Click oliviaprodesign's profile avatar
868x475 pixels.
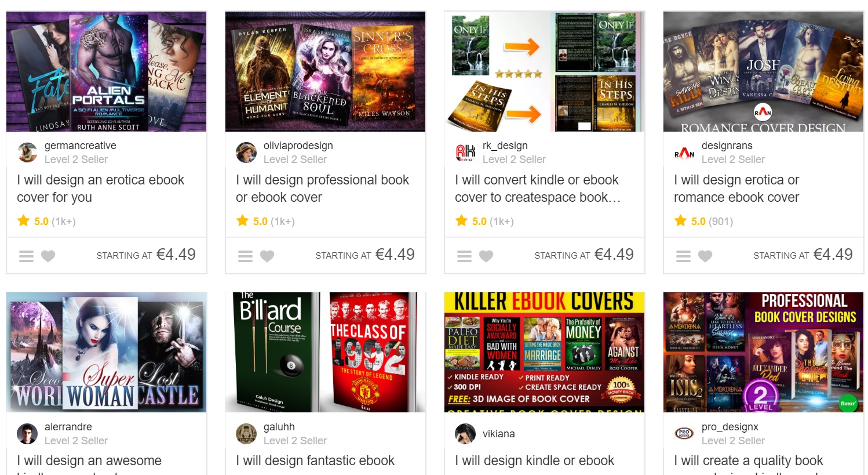coord(246,153)
